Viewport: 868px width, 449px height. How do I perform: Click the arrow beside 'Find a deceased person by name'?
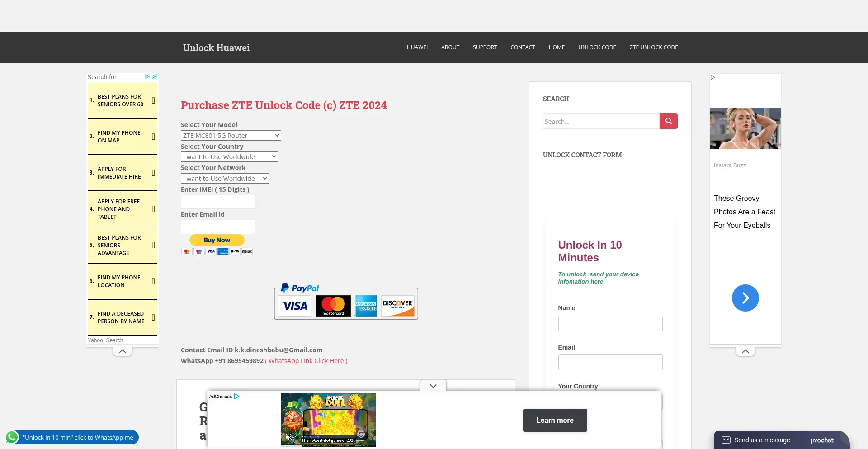click(x=153, y=317)
